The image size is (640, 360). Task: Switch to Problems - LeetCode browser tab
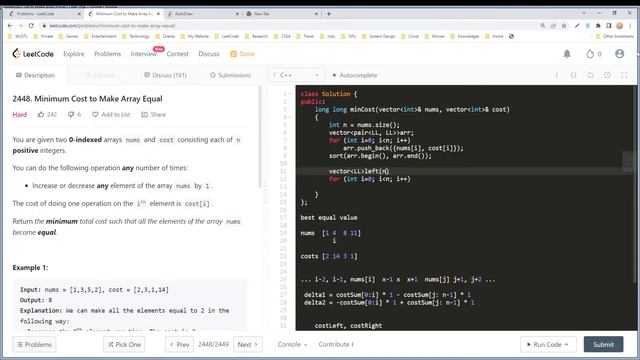44,14
